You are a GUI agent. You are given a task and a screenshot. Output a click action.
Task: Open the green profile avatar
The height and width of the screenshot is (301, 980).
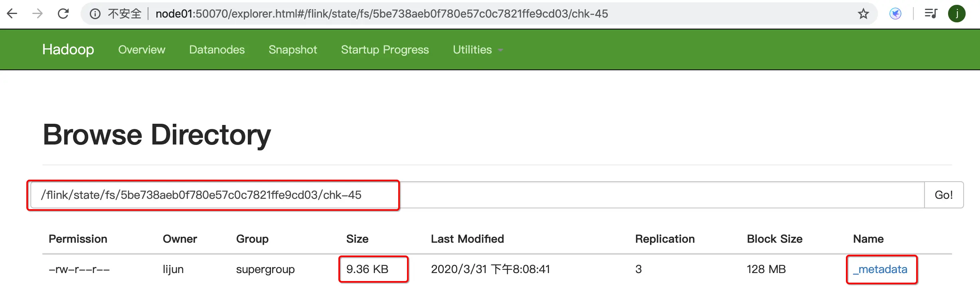(956, 14)
